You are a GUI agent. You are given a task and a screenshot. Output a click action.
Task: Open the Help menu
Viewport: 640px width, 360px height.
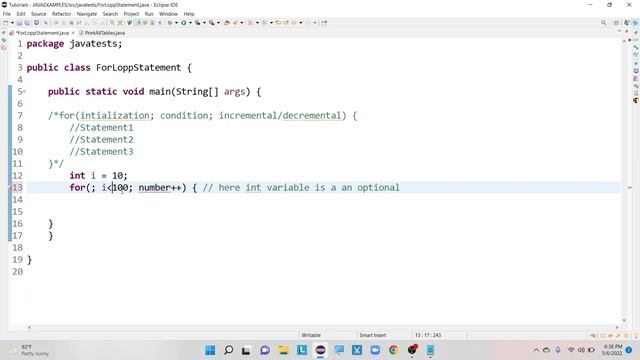(x=189, y=14)
